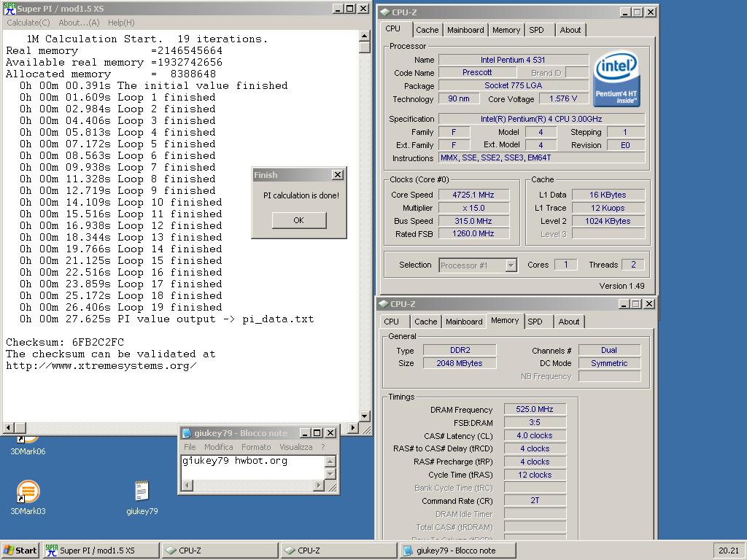The height and width of the screenshot is (560, 747).
Task: Switch to Memory tab in upper CPU-Z
Action: tap(506, 30)
